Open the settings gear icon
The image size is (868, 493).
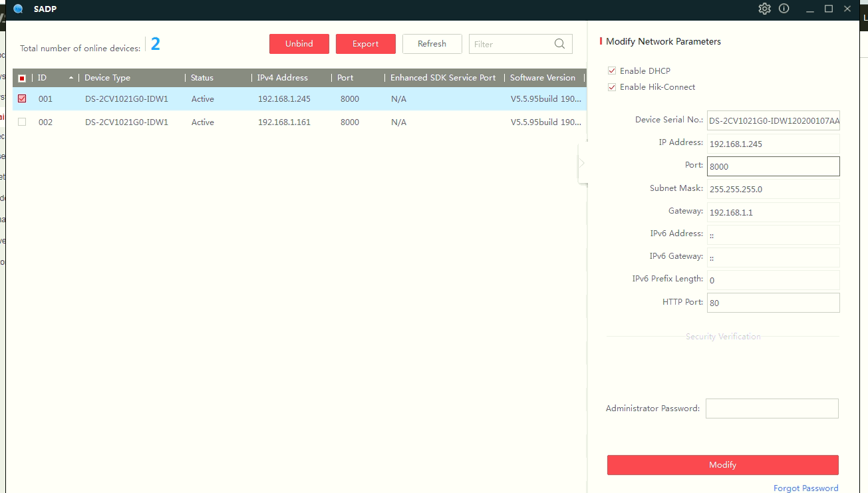(x=764, y=9)
